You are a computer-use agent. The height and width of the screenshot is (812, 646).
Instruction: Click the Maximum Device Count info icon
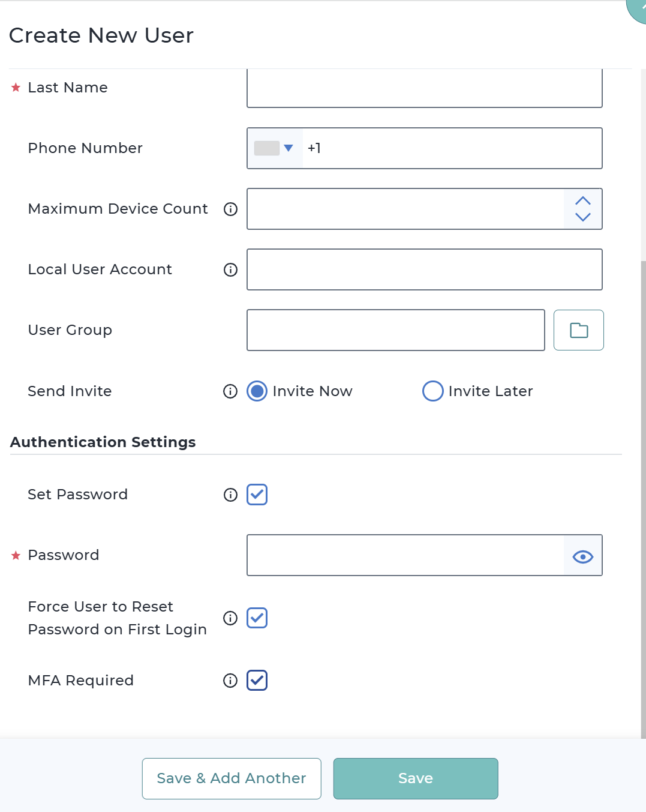pyautogui.click(x=230, y=209)
